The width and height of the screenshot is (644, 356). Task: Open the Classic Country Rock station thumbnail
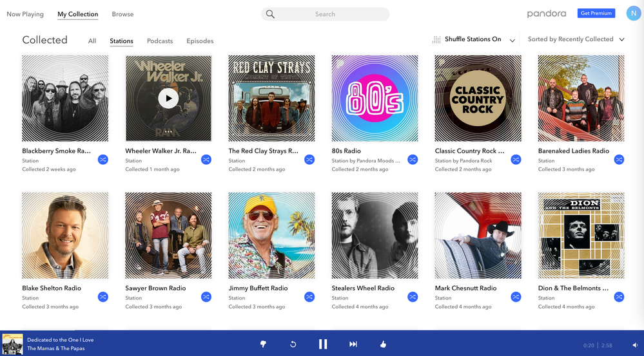[478, 98]
